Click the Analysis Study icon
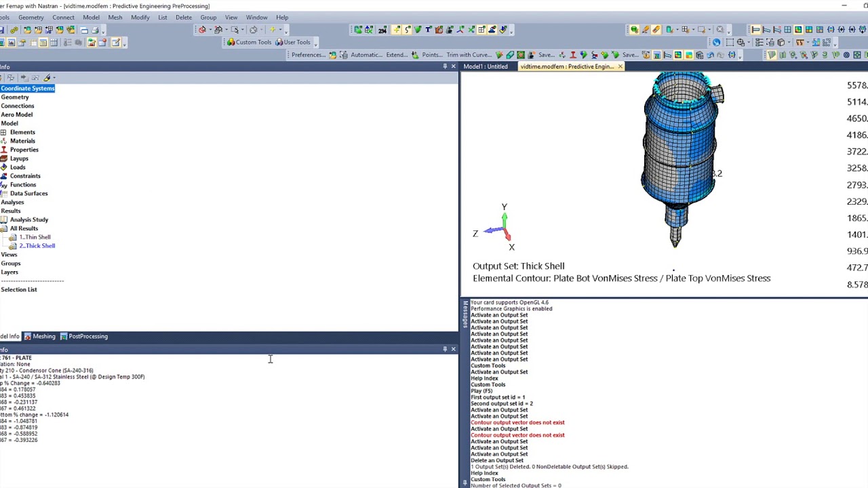868x488 pixels. coord(3,220)
